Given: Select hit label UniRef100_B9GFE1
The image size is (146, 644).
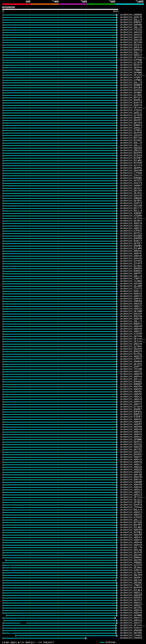Looking at the screenshot, I should (131, 100).
